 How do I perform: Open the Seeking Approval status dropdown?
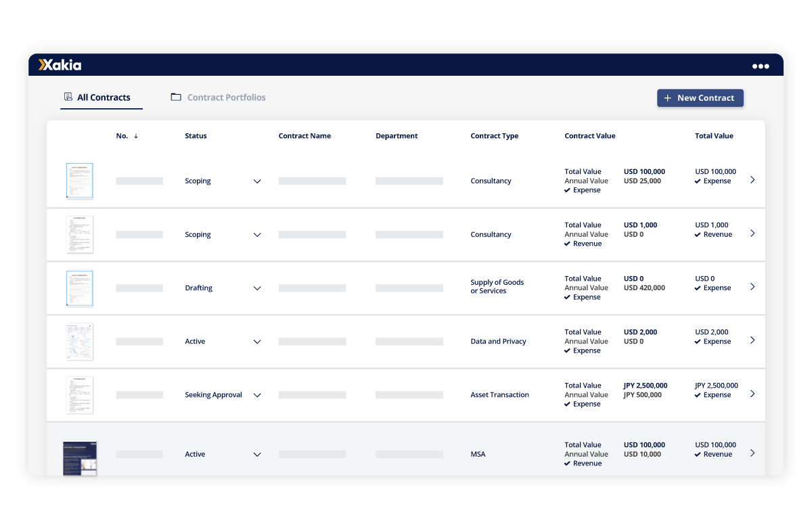257,395
